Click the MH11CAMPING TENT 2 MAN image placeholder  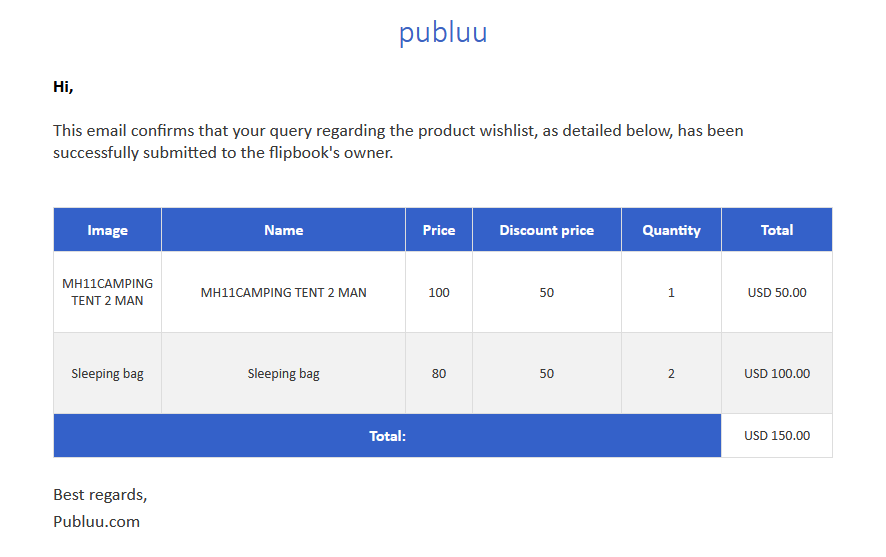107,292
